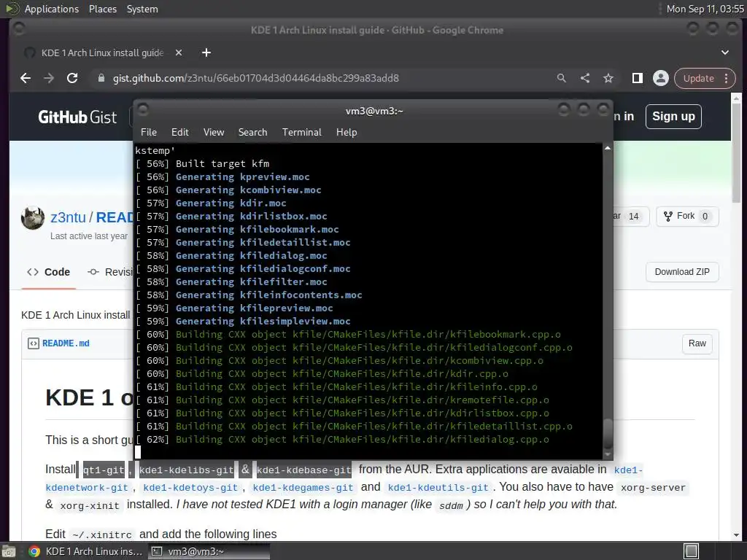Image resolution: width=747 pixels, height=560 pixels.
Task: Click the 'Last active last year' text
Action: click(x=89, y=236)
